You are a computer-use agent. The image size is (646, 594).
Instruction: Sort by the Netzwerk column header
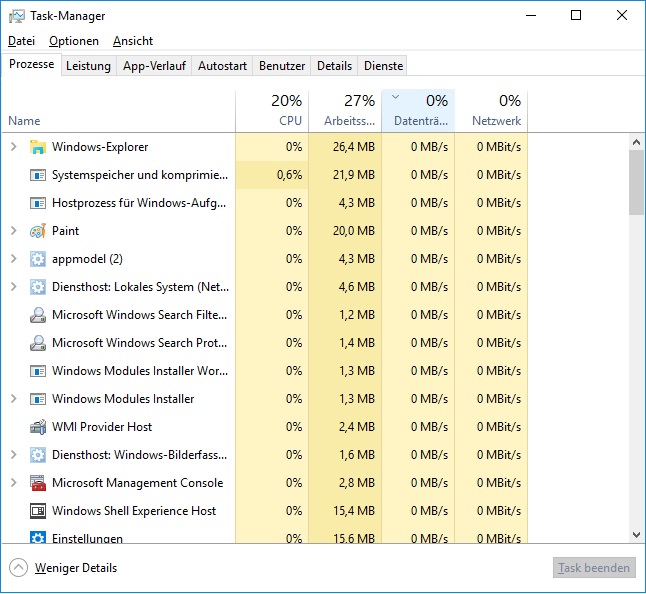(491, 111)
